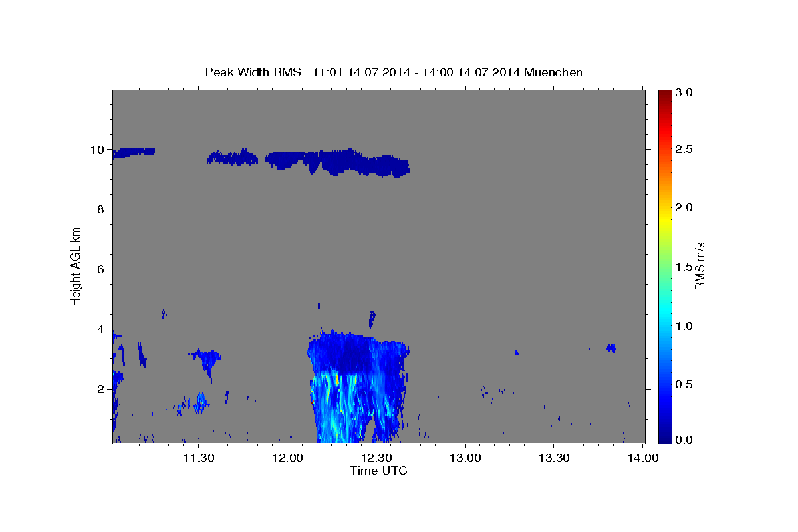This screenshot has height=532, width=798.
Task: Click the 'Time UTC' axis label
Action: pos(378,471)
